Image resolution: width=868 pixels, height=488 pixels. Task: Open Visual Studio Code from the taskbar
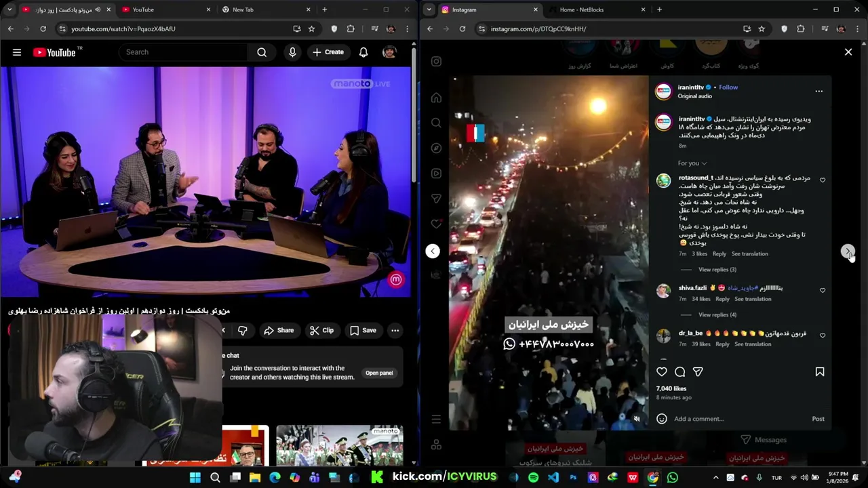[553, 477]
